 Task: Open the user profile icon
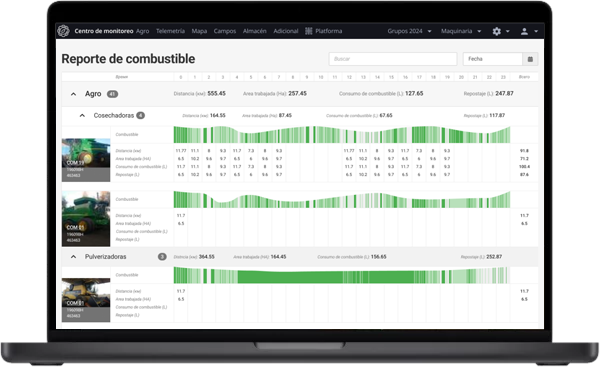[x=524, y=31]
